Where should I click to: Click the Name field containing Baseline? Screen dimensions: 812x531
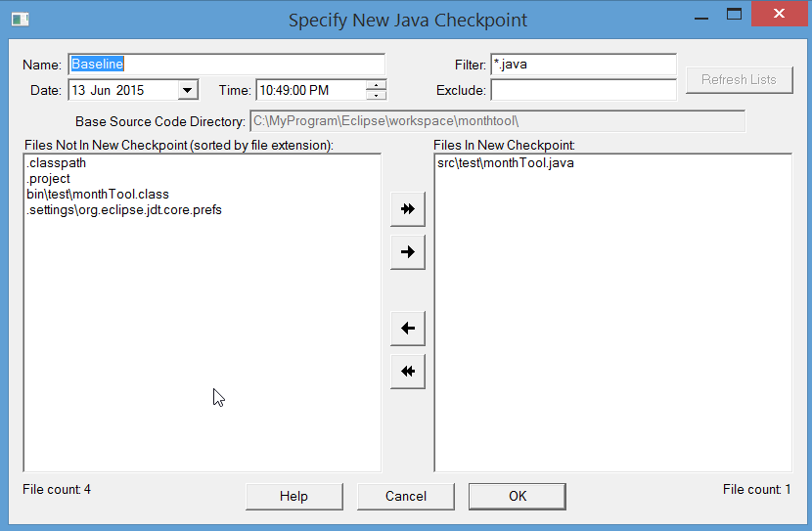pos(226,65)
